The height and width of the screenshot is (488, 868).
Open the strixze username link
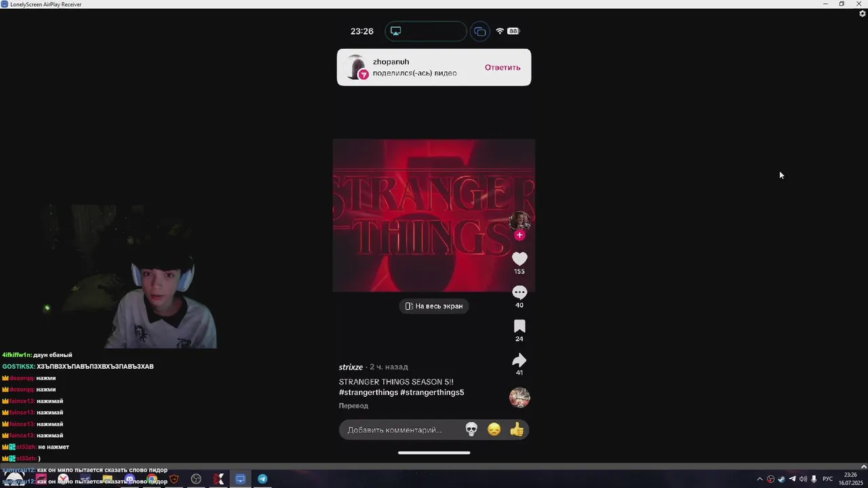[x=351, y=367]
